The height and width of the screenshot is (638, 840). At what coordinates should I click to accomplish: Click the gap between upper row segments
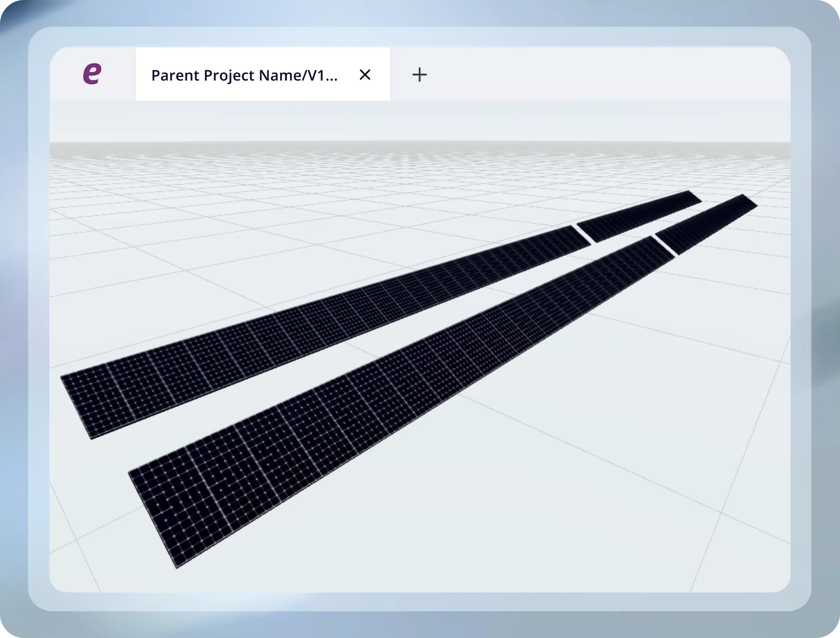[x=584, y=234]
